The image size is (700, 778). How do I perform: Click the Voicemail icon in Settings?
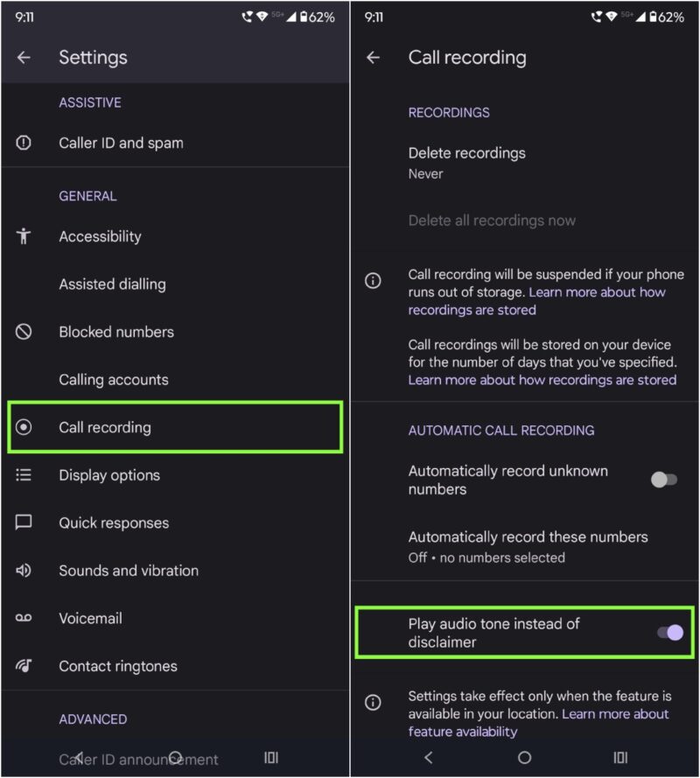tap(24, 619)
